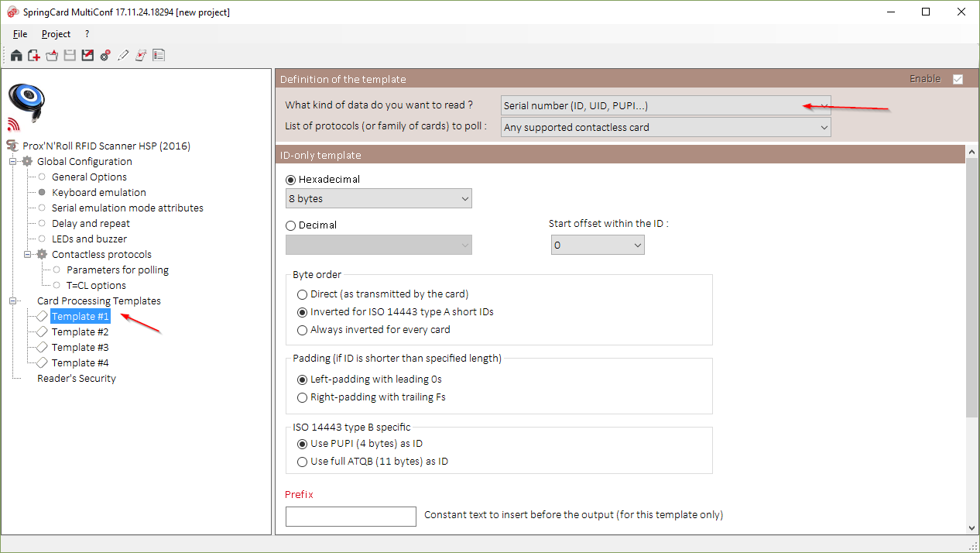The height and width of the screenshot is (553, 980).
Task: Click the Template #3 diamond icon
Action: 42,347
